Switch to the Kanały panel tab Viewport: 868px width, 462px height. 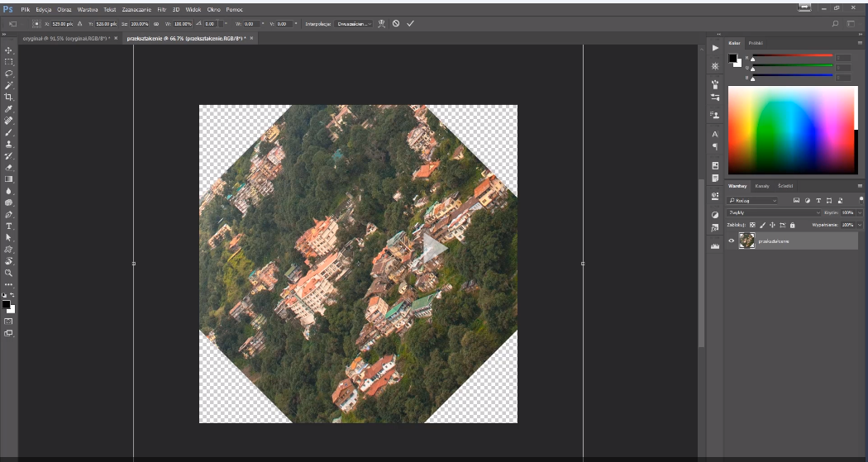click(x=762, y=186)
